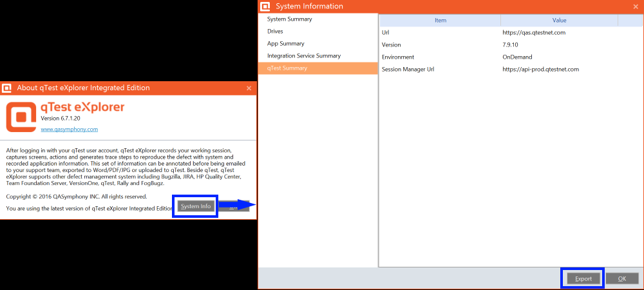Click the Copyright 2016 QASymphony line
The width and height of the screenshot is (644, 290).
[77, 197]
